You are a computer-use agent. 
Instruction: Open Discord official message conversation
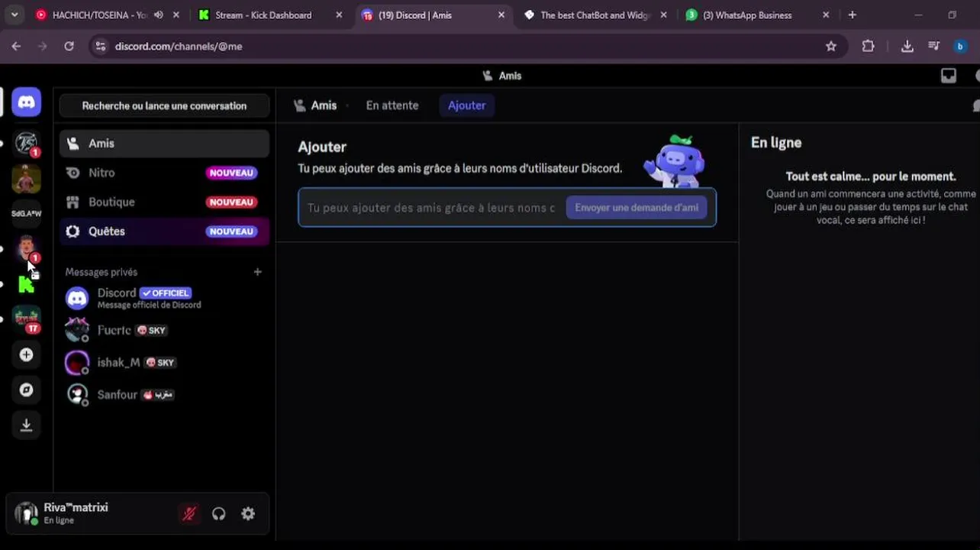(164, 298)
